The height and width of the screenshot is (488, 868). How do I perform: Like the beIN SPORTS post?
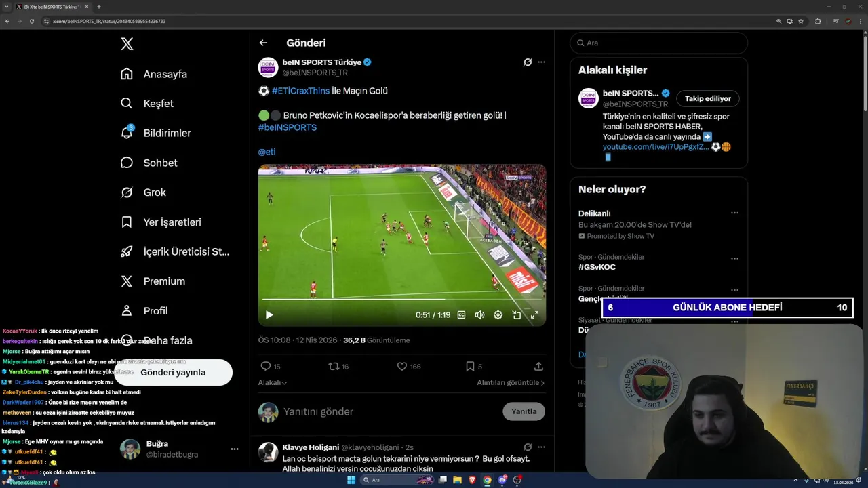[x=402, y=367]
